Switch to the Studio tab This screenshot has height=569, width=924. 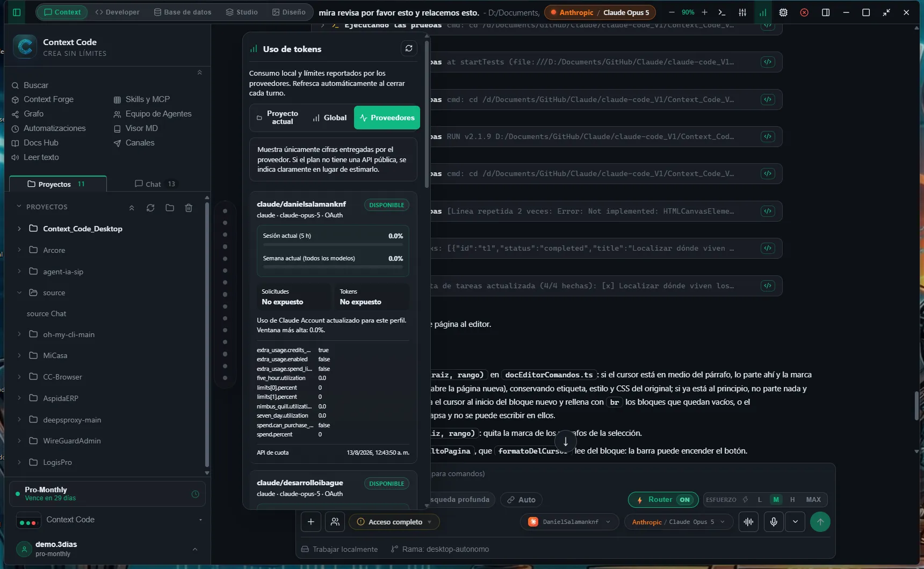(x=242, y=12)
